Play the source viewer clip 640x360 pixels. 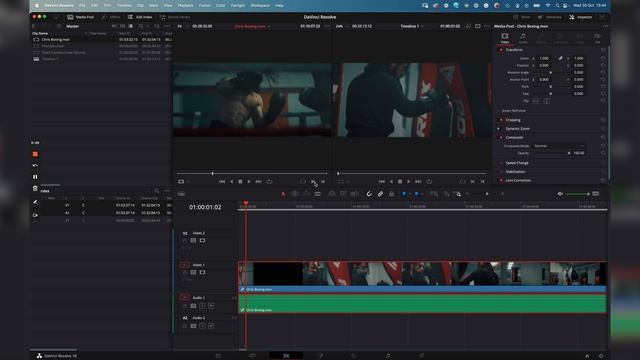(249, 182)
